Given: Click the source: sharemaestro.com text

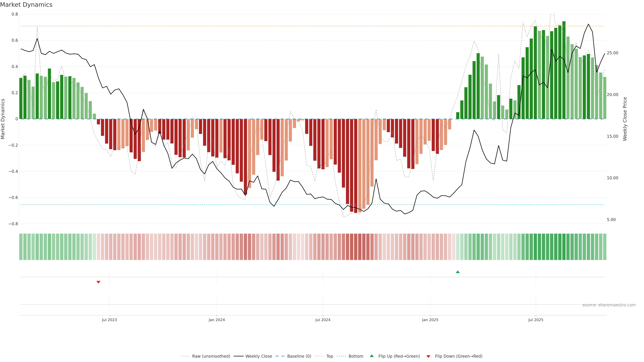Looking at the screenshot, I should click(x=609, y=305).
